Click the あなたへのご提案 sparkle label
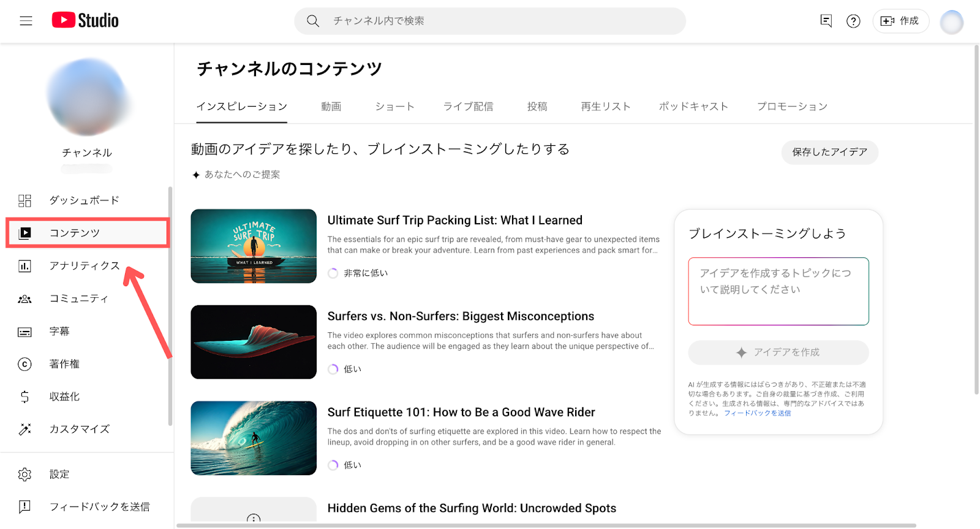980x529 pixels. click(236, 175)
